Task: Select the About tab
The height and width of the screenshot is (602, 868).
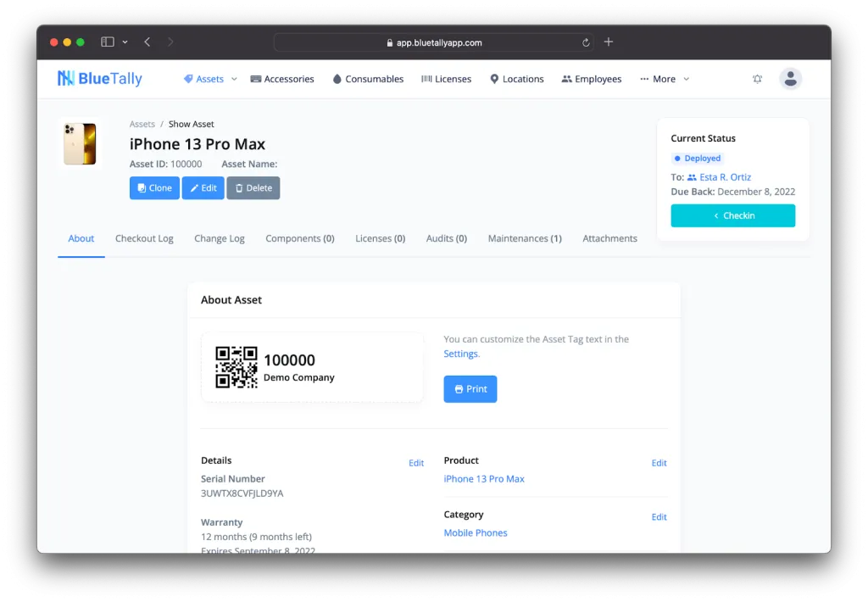Action: pyautogui.click(x=81, y=239)
